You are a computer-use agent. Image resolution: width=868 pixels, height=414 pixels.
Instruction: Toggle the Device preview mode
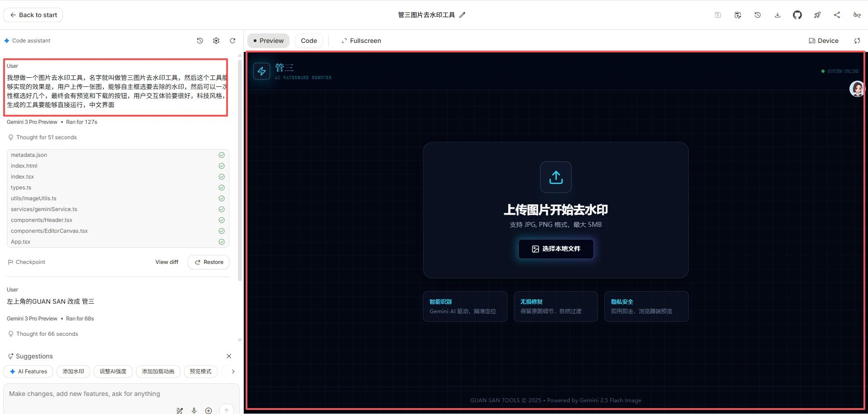click(823, 41)
